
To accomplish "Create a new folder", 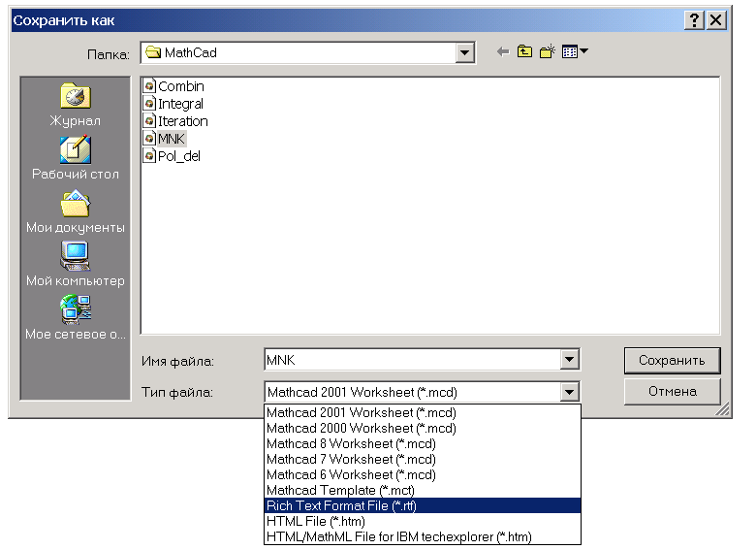I will [x=548, y=51].
